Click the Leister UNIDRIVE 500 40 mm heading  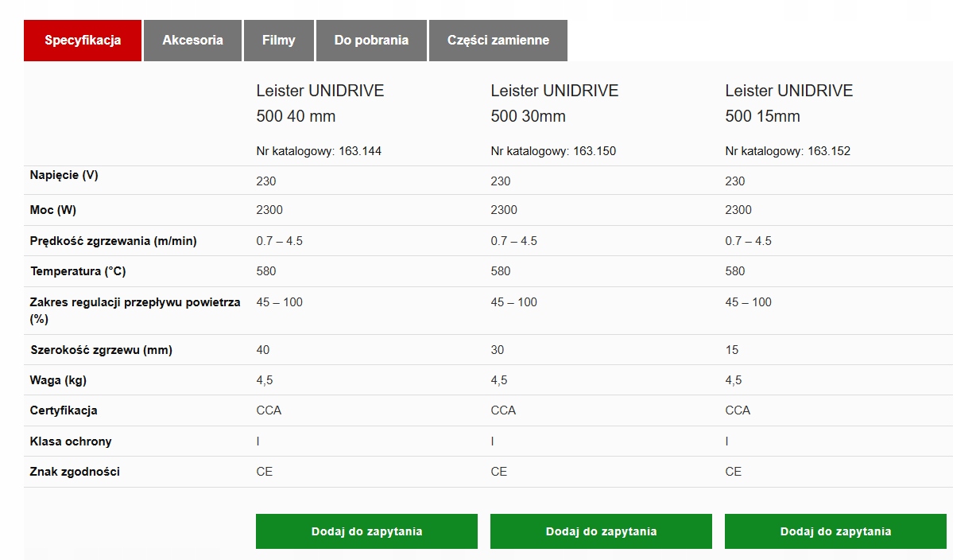[320, 103]
